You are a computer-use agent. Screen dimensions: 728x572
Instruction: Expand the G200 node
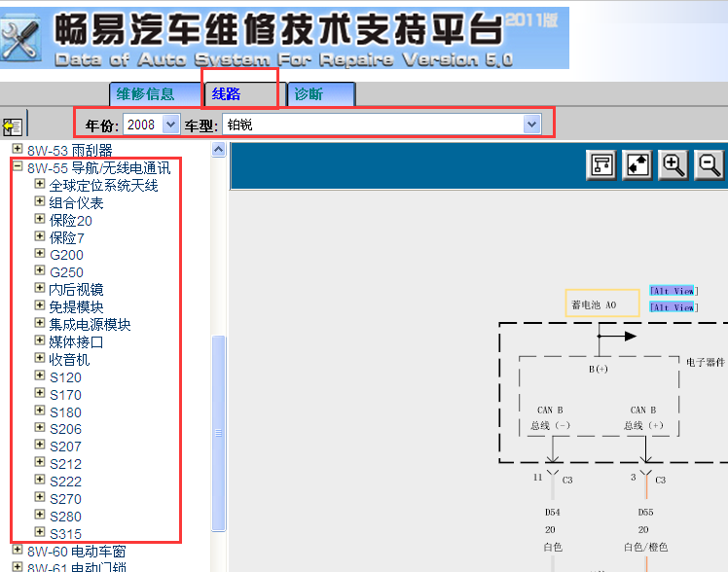tap(40, 253)
